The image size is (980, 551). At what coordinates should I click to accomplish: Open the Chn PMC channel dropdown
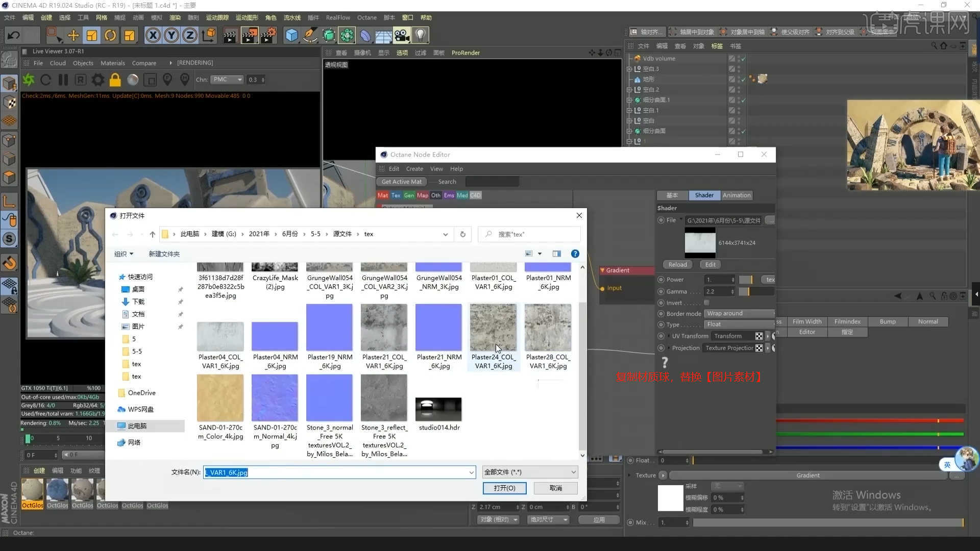point(228,80)
